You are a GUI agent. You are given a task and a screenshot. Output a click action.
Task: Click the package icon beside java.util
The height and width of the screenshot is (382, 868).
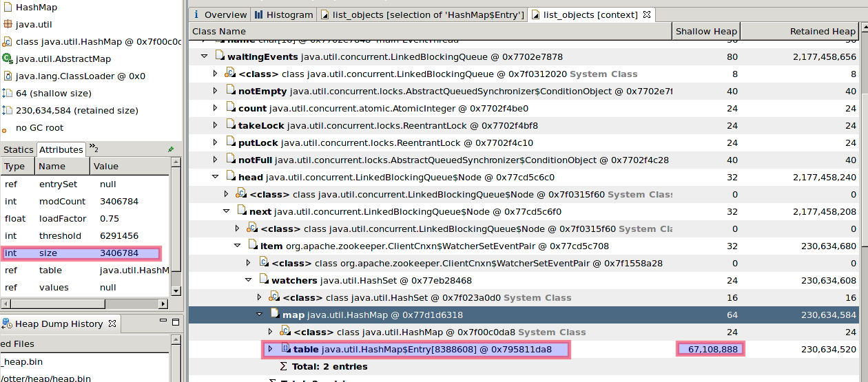coord(8,25)
